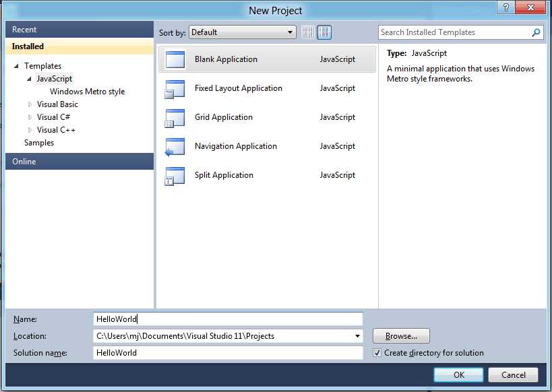Image resolution: width=552 pixels, height=392 pixels.
Task: Select the 'Grid Application' template name
Action: [x=224, y=117]
